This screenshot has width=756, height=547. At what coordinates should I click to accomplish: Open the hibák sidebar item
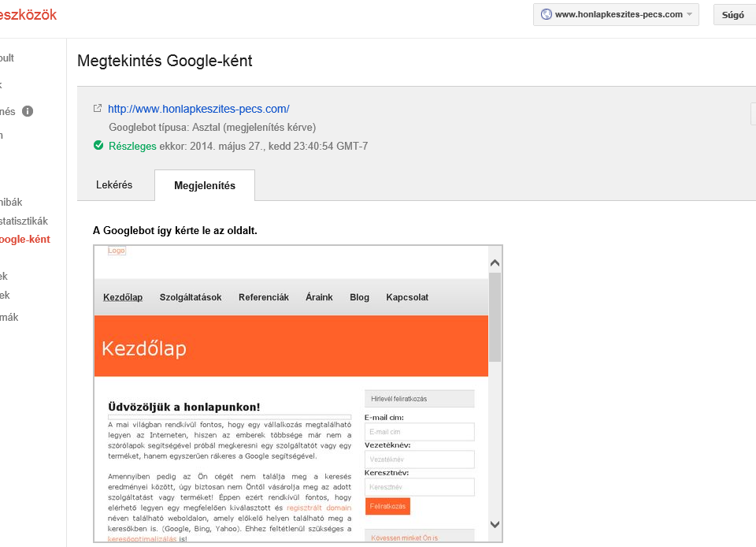[11, 202]
